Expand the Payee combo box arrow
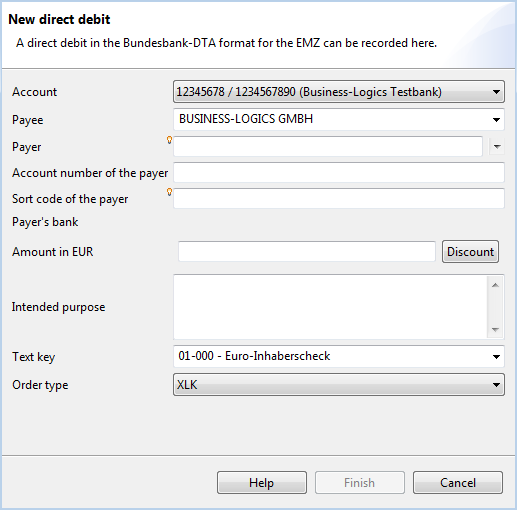 point(496,119)
